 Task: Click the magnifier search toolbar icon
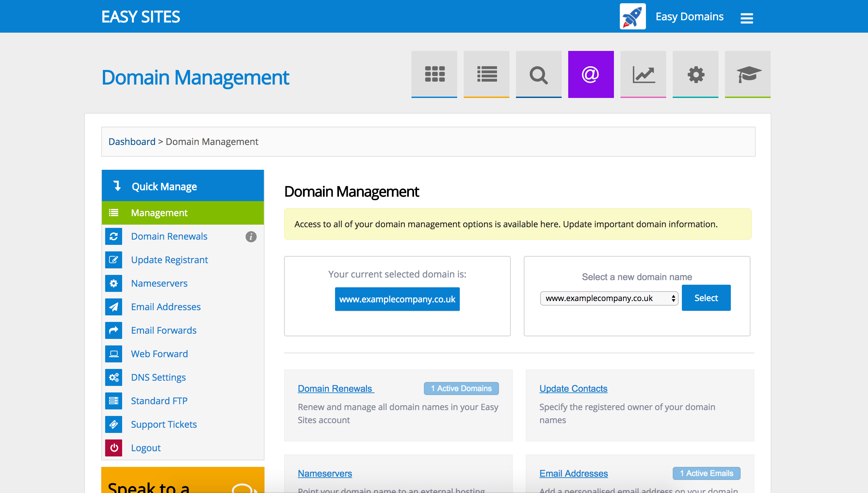pyautogui.click(x=538, y=74)
